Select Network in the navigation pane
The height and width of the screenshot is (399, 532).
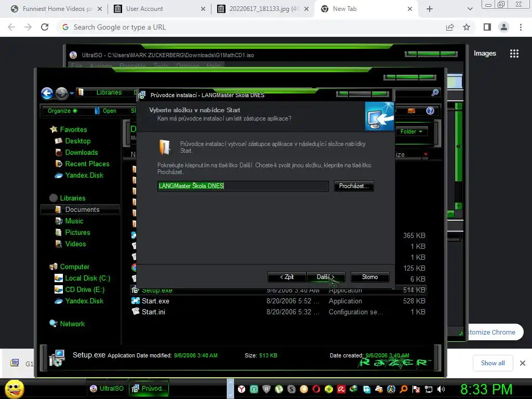coord(72,324)
